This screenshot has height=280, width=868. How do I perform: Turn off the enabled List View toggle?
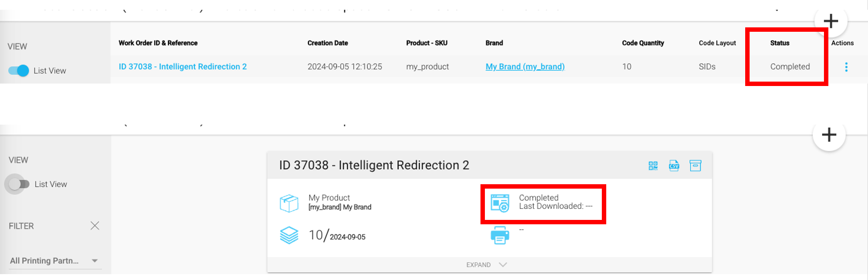coord(19,70)
